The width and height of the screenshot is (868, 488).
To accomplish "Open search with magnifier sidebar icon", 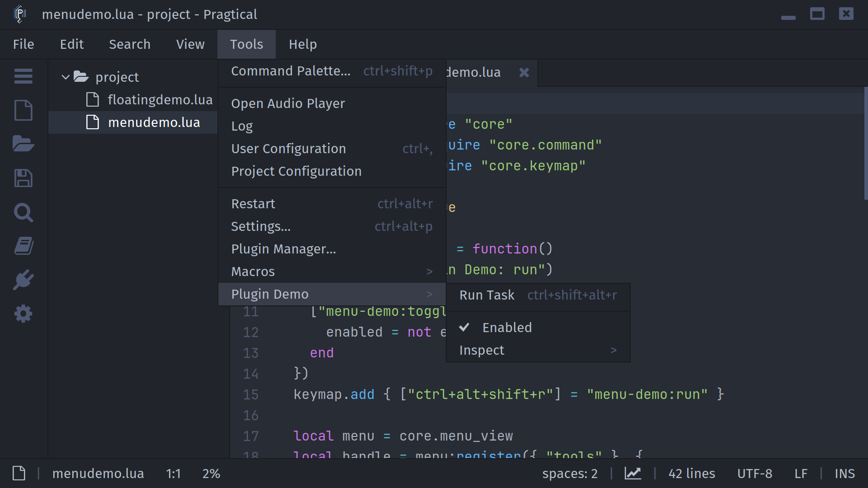I will [23, 212].
